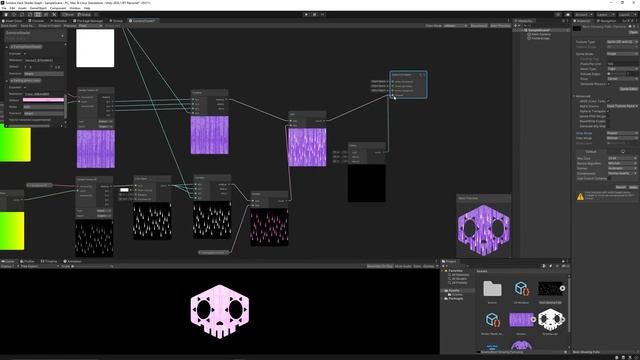The width and height of the screenshot is (640, 360).
Task: Open the Assets menu
Action: click(22, 8)
